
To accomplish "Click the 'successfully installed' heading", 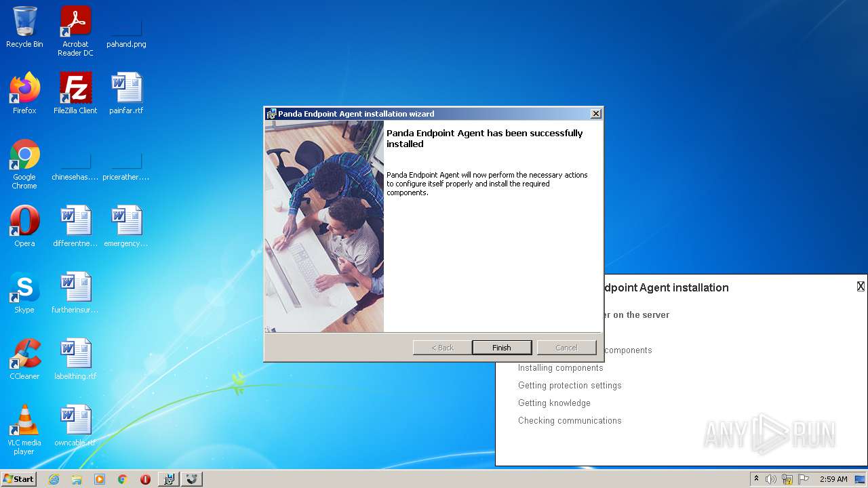I will [x=484, y=138].
